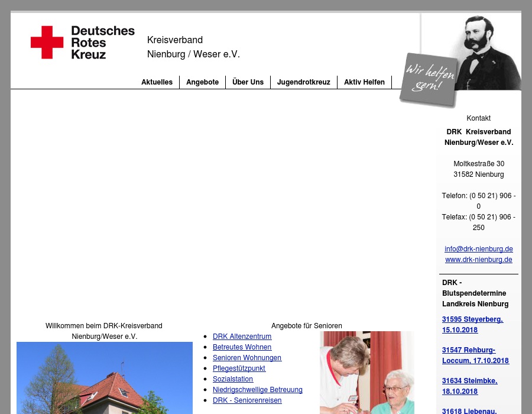Image resolution: width=532 pixels, height=414 pixels.
Task: Open Senioren Wohnungen page
Action: [247, 357]
